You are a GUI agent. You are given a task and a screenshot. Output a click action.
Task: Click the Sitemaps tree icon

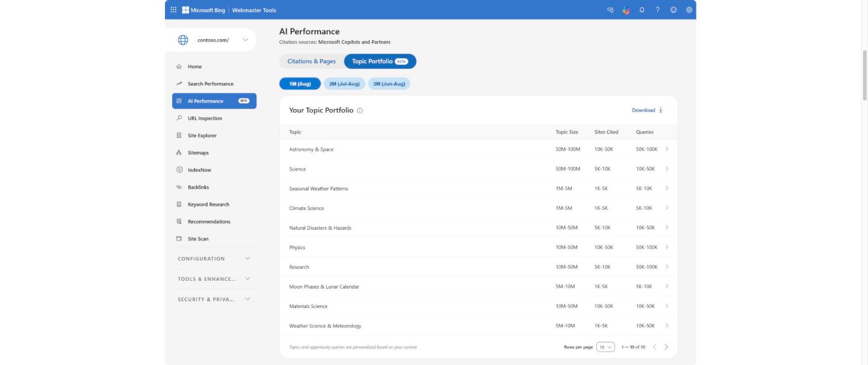(x=179, y=152)
